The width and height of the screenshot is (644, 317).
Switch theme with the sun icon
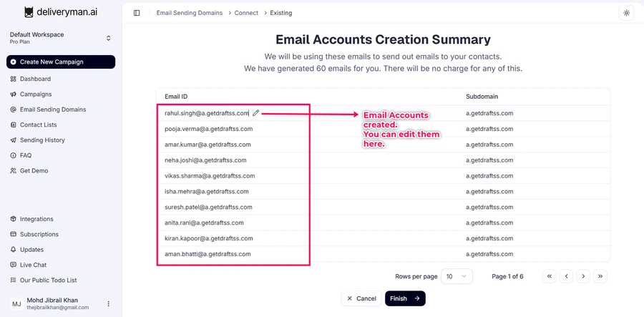click(x=626, y=13)
